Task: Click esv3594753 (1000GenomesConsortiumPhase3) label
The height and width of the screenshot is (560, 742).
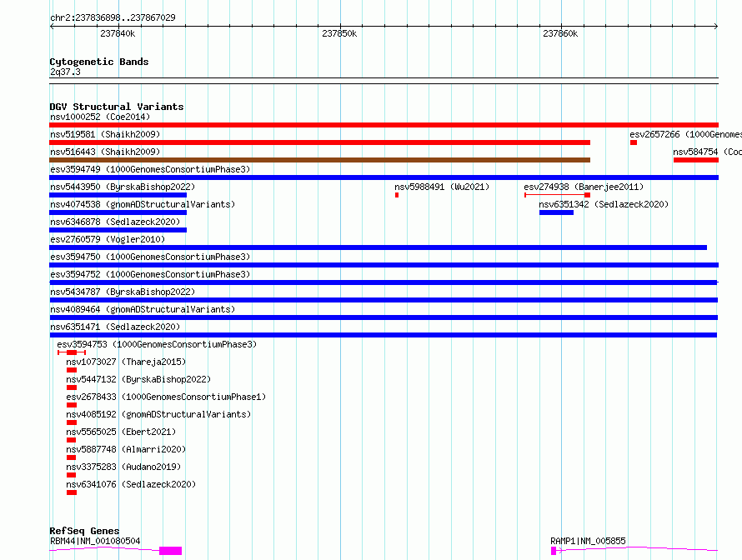Action: point(157,344)
